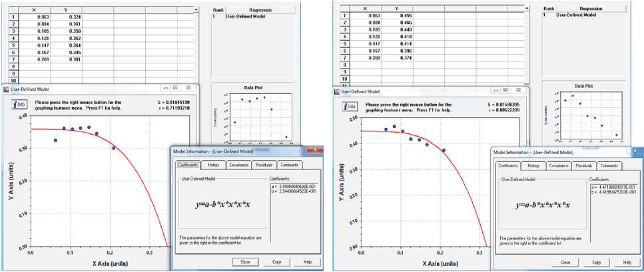This screenshot has height=272, width=644.
Task: Click the X cell 0.126 in the right screenshot's table
Action: (366, 37)
